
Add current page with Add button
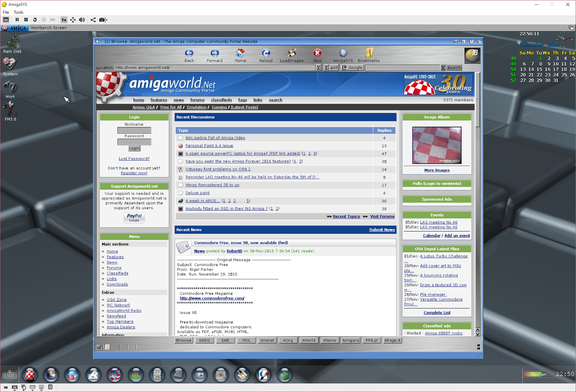[334, 67]
